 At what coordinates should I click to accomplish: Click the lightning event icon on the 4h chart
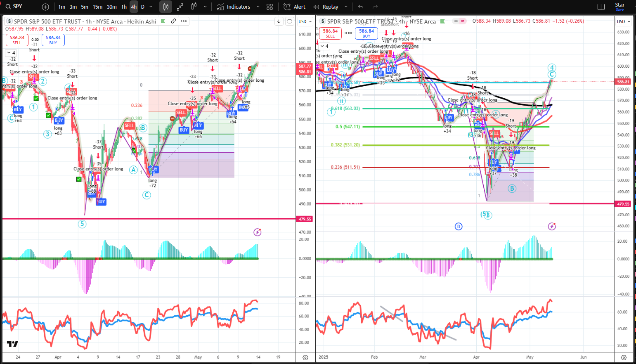point(552,226)
